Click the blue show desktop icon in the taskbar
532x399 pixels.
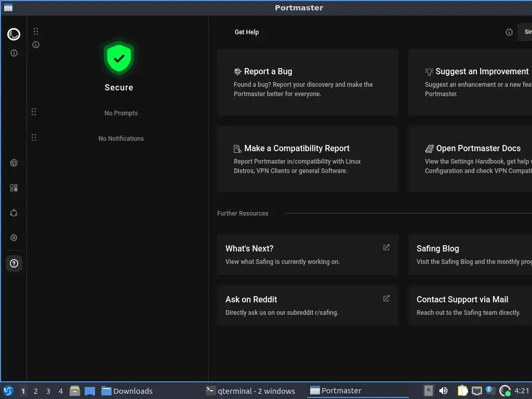[90, 391]
